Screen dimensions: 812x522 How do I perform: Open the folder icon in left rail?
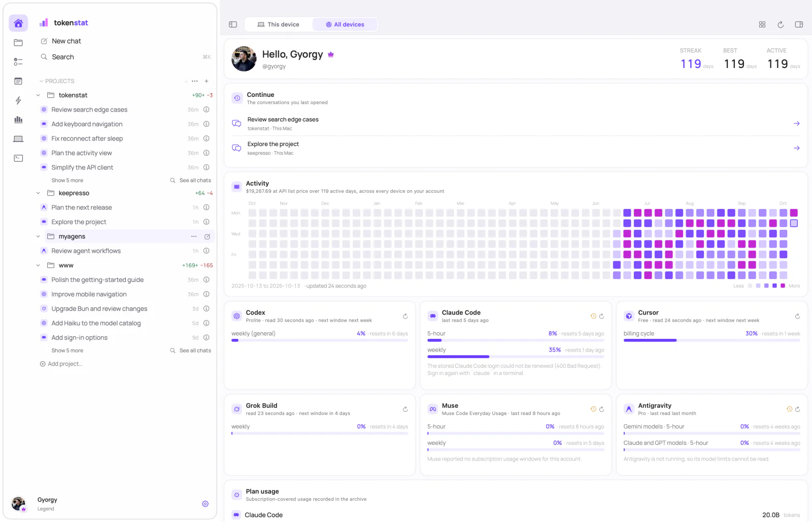(x=18, y=43)
